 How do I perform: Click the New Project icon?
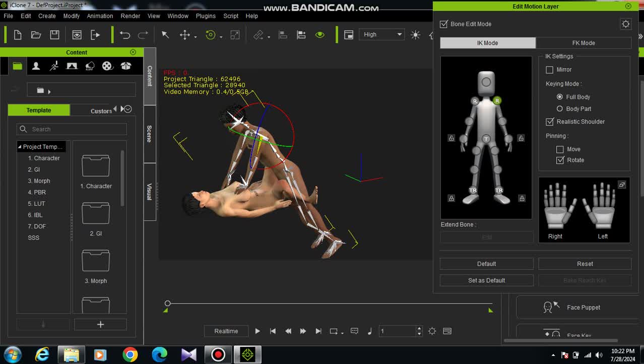tap(18, 35)
